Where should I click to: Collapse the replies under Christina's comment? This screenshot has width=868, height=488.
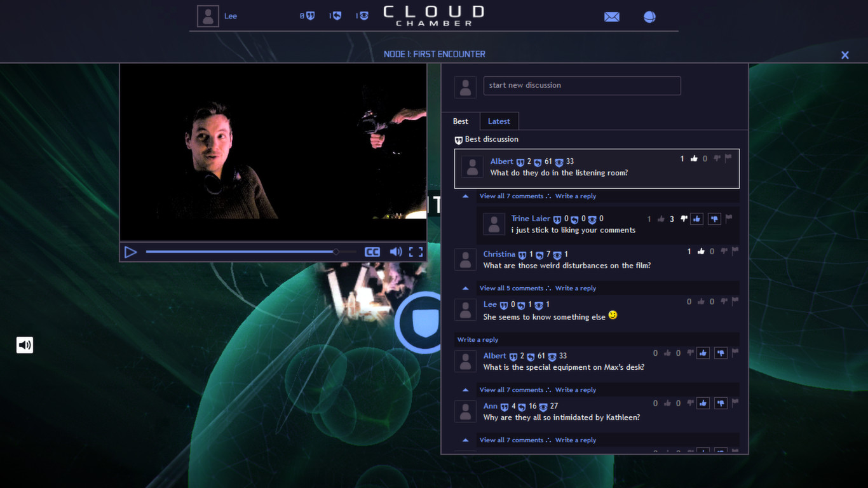point(465,288)
